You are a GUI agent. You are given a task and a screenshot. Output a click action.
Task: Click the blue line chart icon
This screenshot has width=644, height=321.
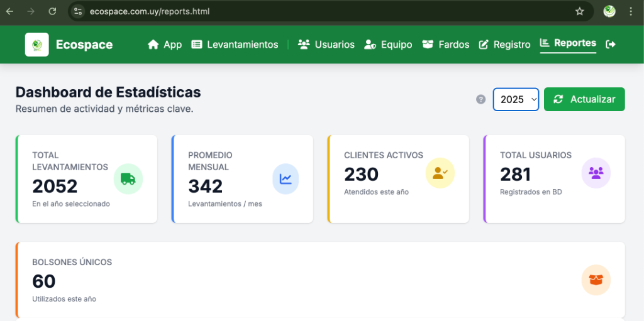coord(286,179)
